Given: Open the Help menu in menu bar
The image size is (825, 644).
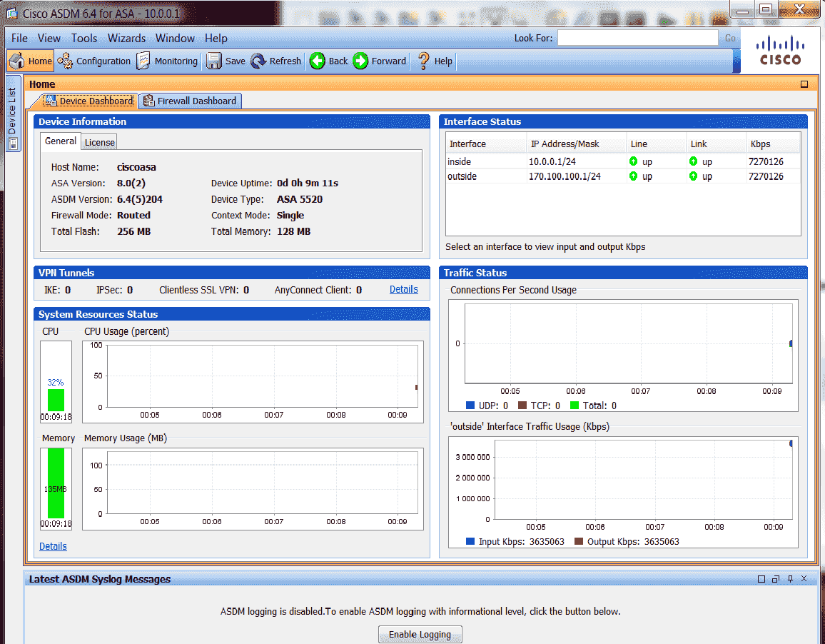Looking at the screenshot, I should click(216, 38).
